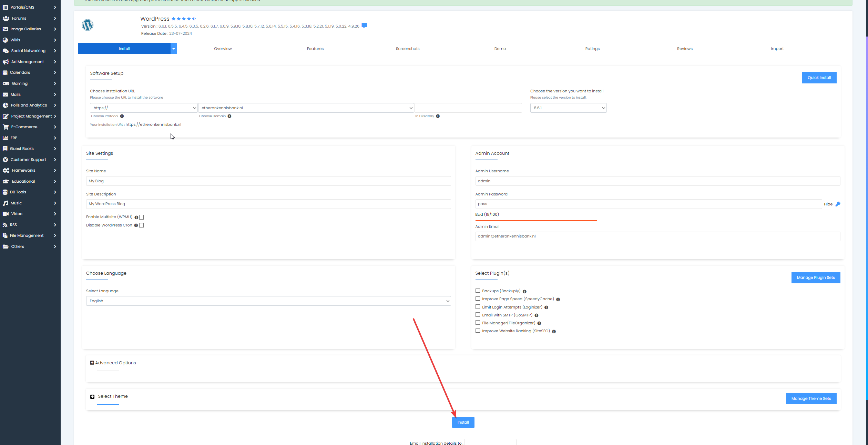Open the https:// protocol dropdown
This screenshot has width=868, height=445.
pos(144,108)
